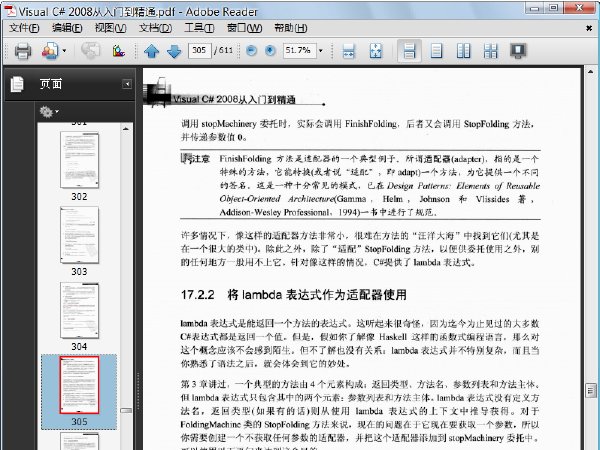Image resolution: width=600 pixels, height=450 pixels.
Task: Click the page header Visual C# 2008从入门到精通
Action: (x=234, y=99)
